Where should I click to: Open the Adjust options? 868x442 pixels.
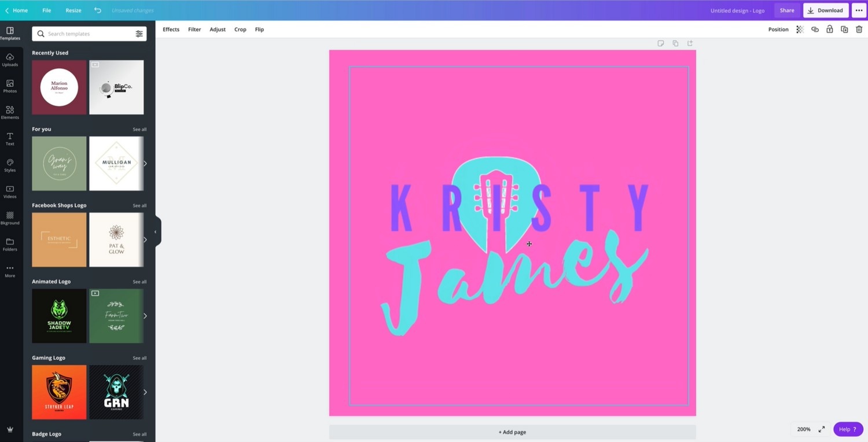pyautogui.click(x=218, y=30)
